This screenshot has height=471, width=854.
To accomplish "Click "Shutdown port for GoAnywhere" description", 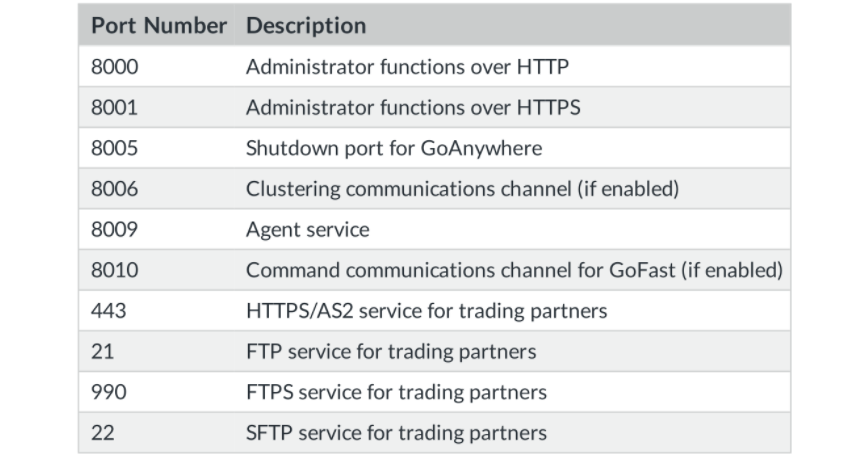I will point(394,148).
